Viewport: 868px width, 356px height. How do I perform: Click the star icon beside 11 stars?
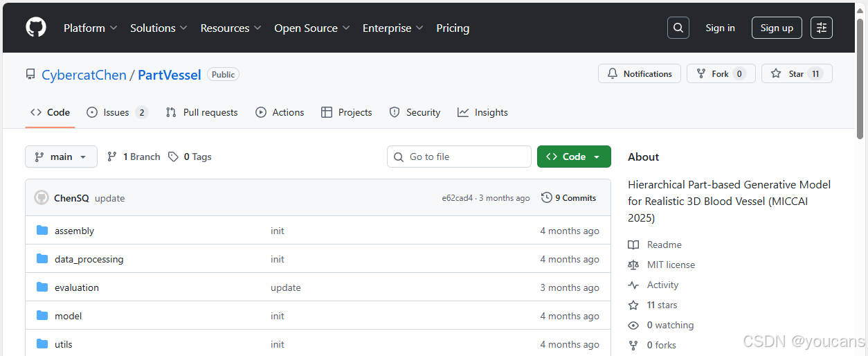(633, 305)
